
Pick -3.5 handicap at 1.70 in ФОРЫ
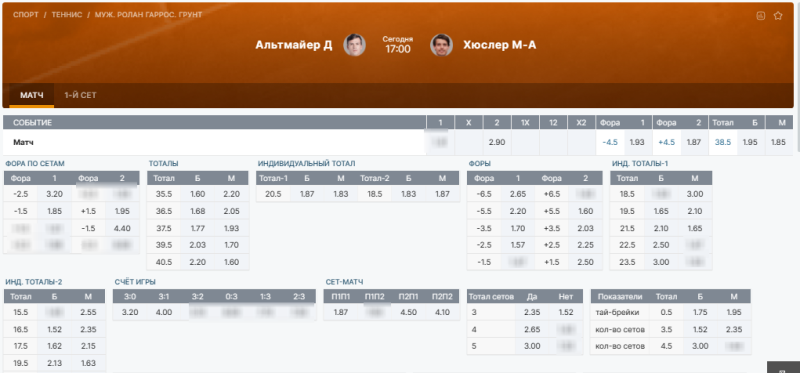(x=518, y=229)
